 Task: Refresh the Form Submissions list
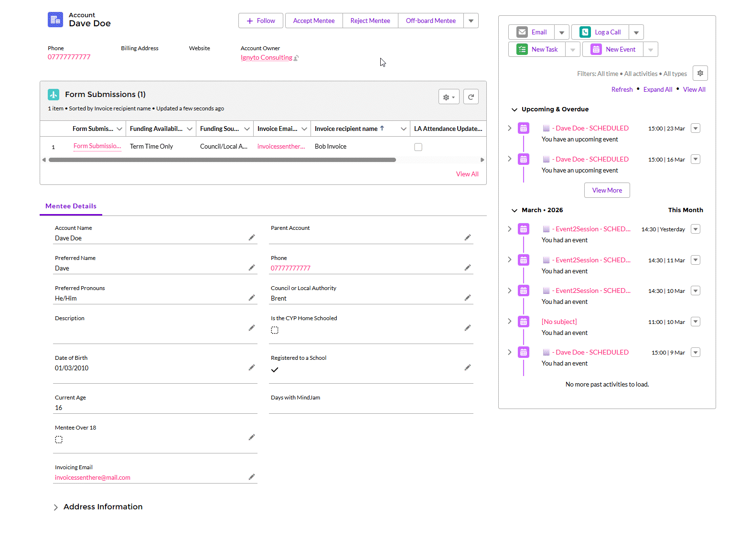tap(471, 97)
